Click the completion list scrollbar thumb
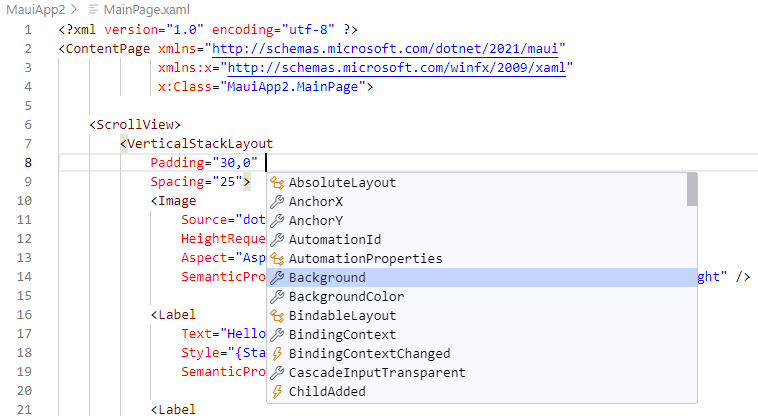758x416 pixels. tap(692, 189)
